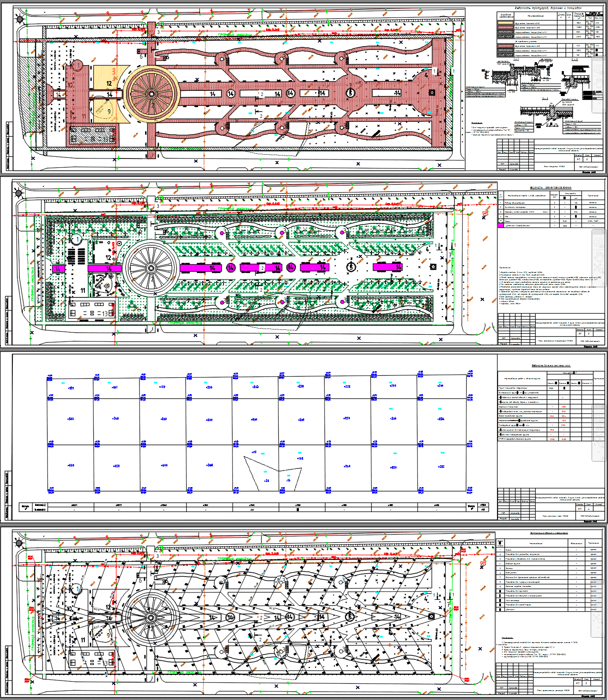Select the circled '5' marker on the second sheet

coord(351,267)
